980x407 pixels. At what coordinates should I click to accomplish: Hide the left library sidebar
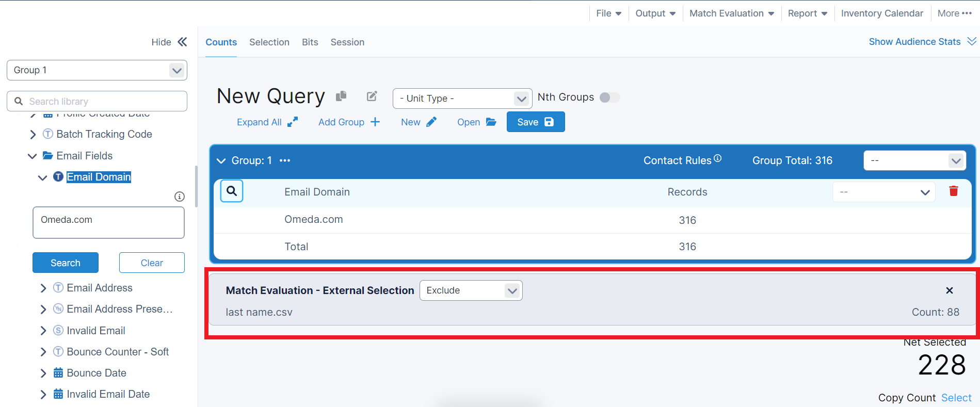(x=169, y=42)
